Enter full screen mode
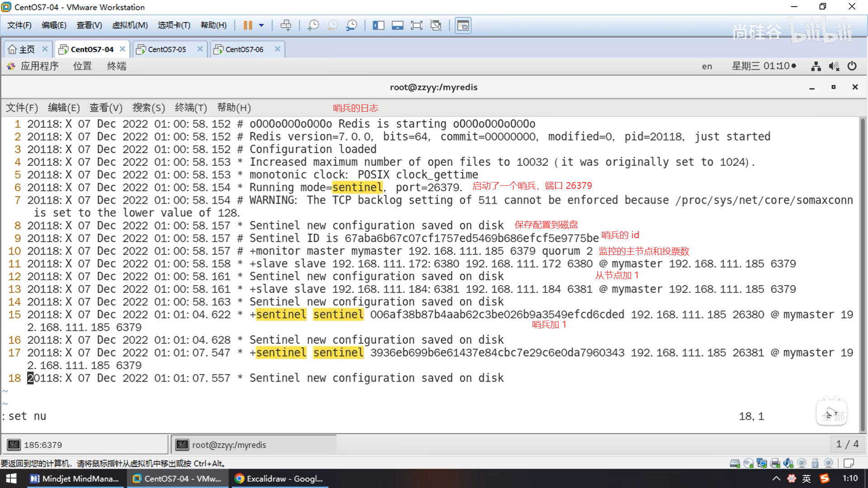The width and height of the screenshot is (868, 488). pyautogui.click(x=416, y=25)
